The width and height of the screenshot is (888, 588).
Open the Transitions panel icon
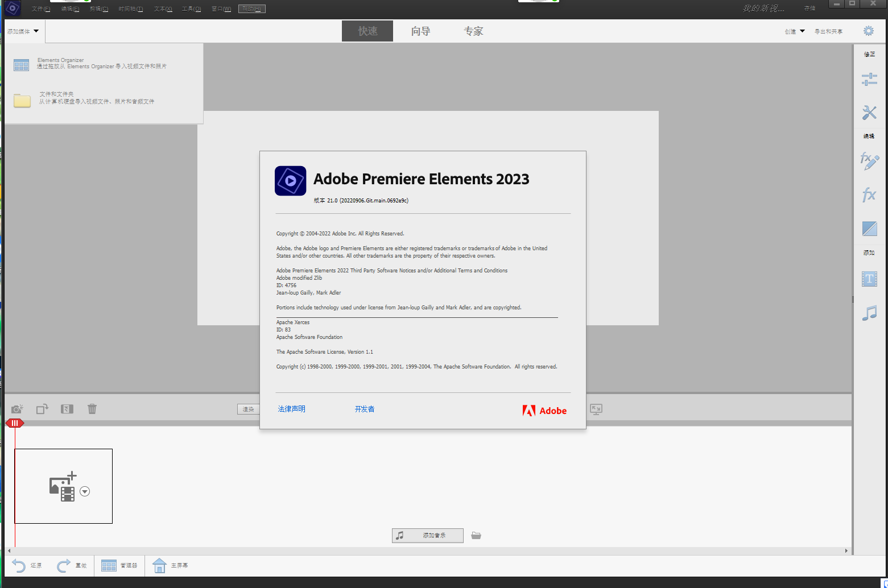[x=869, y=229]
